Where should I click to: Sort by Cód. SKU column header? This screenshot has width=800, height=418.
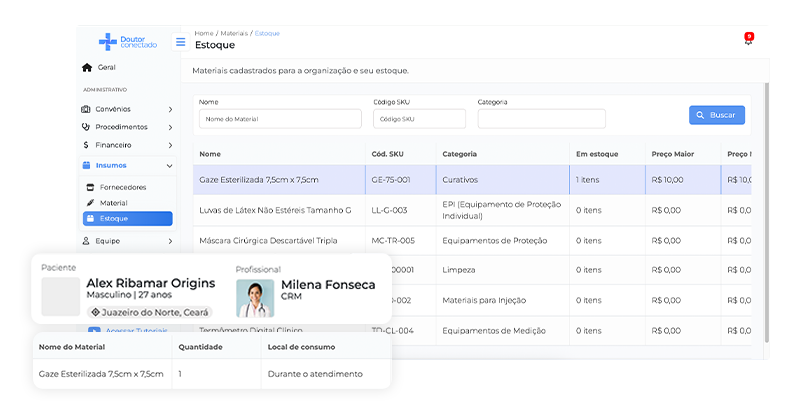click(x=387, y=154)
